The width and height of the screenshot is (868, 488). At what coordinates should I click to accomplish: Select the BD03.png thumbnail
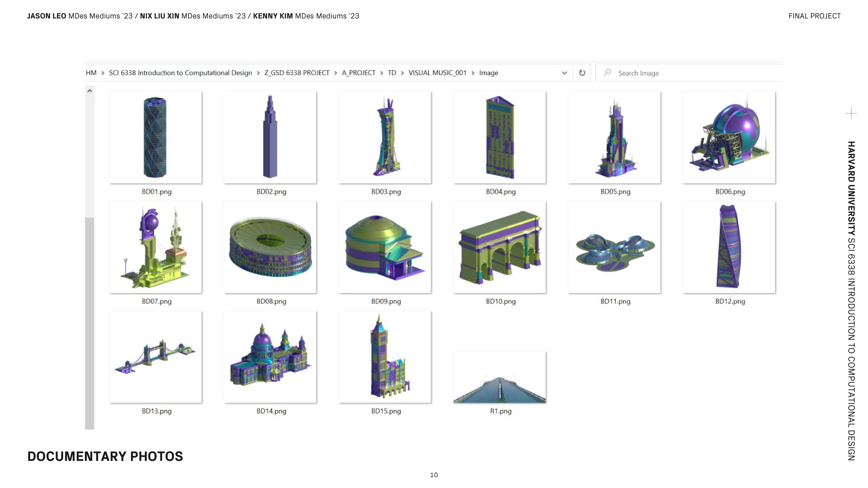[385, 137]
